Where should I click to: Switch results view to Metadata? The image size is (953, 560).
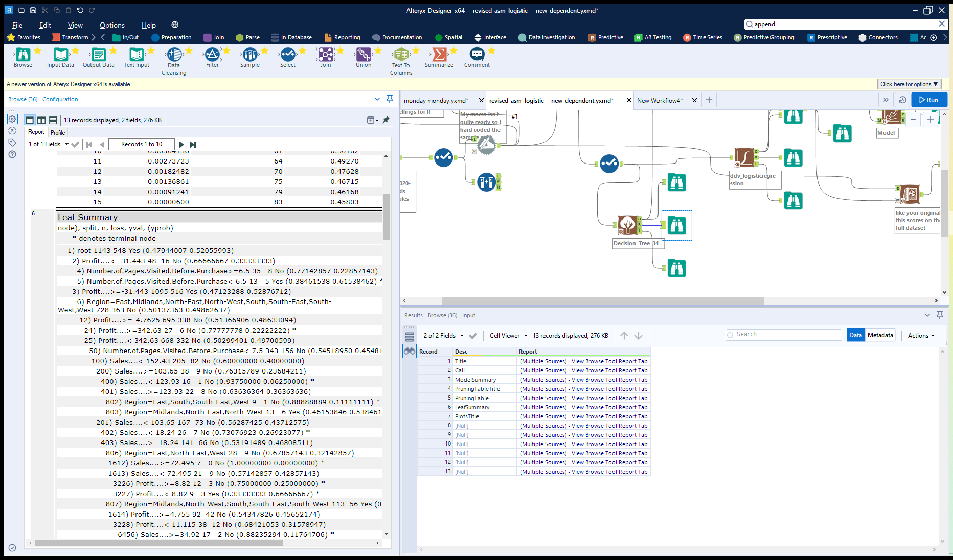pos(880,335)
